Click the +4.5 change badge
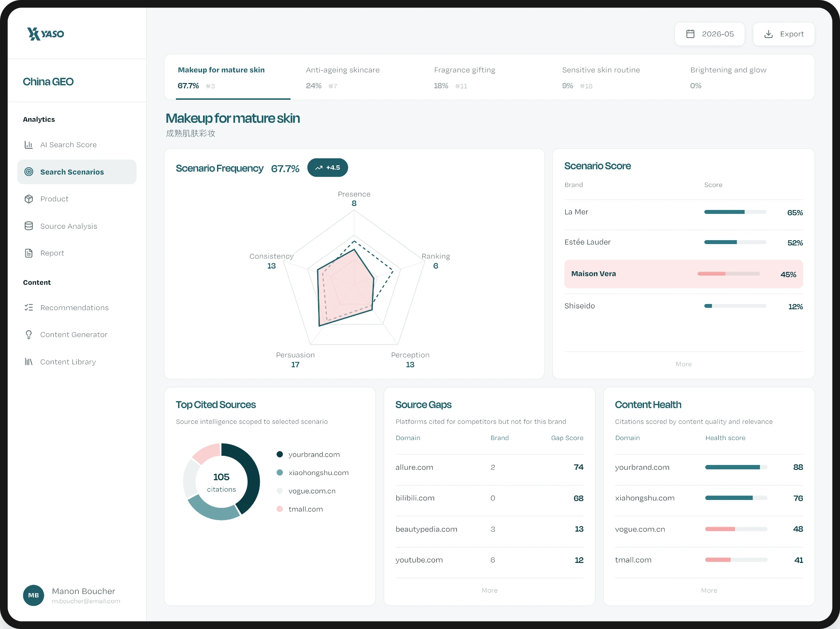840x629 pixels. 328,168
